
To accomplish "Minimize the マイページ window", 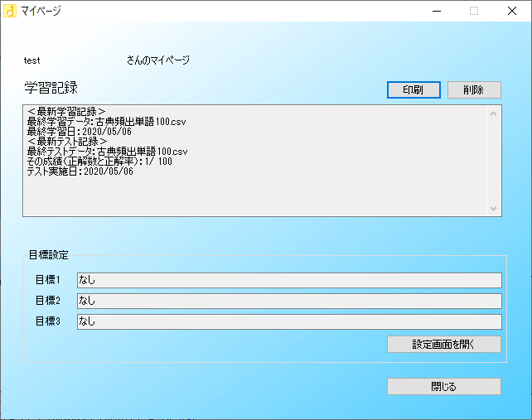I will point(436,11).
